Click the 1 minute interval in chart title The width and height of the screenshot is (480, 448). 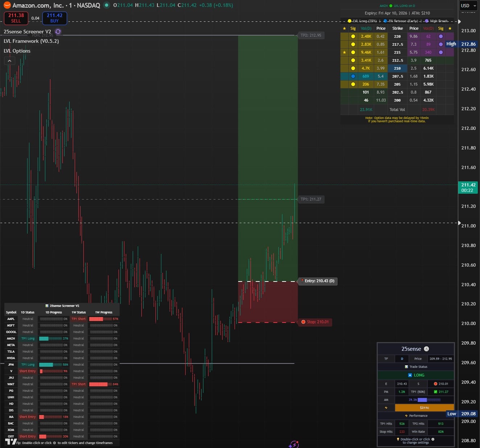pos(70,5)
